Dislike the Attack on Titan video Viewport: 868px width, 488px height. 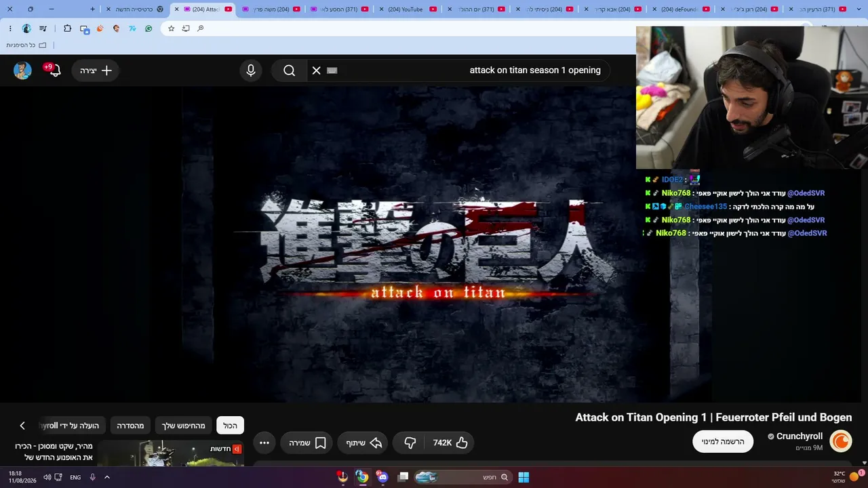point(410,443)
